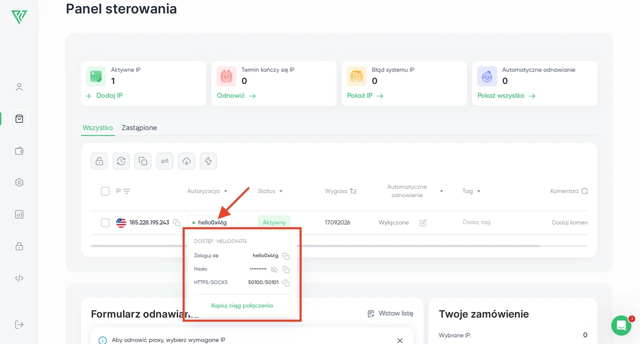Image resolution: width=644 pixels, height=344 pixels.
Task: Open the Tag column dropdown
Action: (478, 191)
